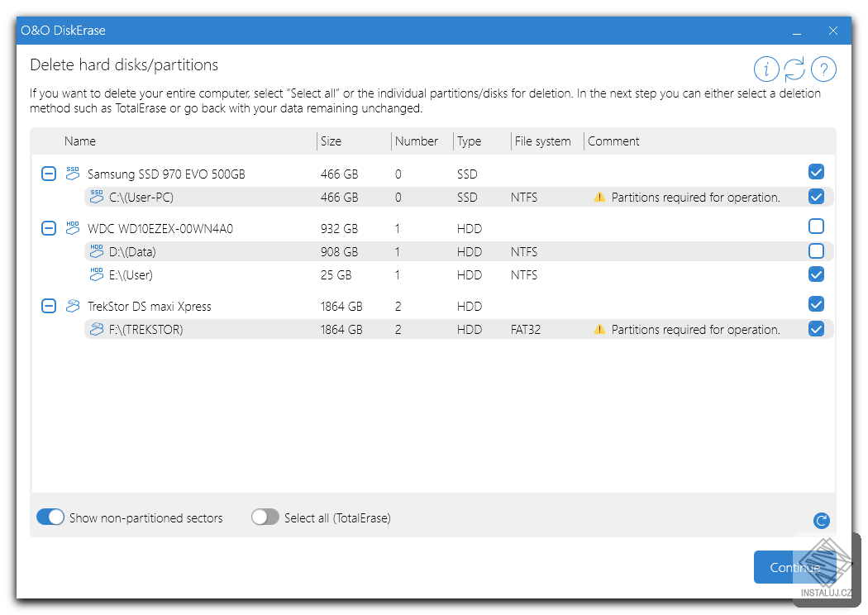Click warning icon in C:\(User-PC) row
The height and width of the screenshot is (615, 868).
[599, 197]
